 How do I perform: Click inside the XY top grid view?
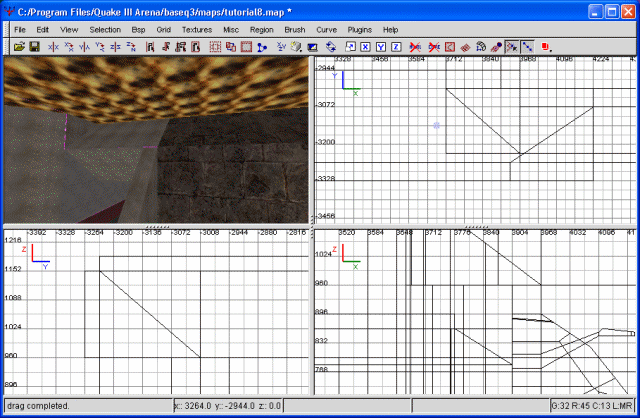(x=475, y=140)
